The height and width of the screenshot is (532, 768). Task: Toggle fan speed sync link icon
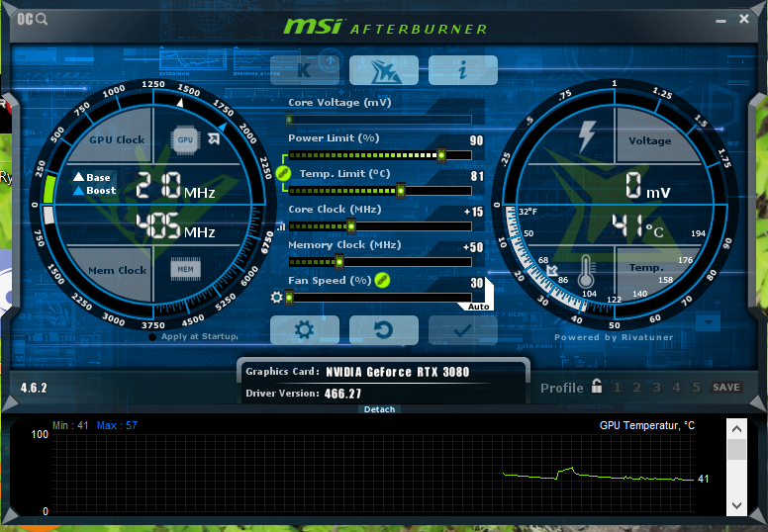[x=382, y=280]
